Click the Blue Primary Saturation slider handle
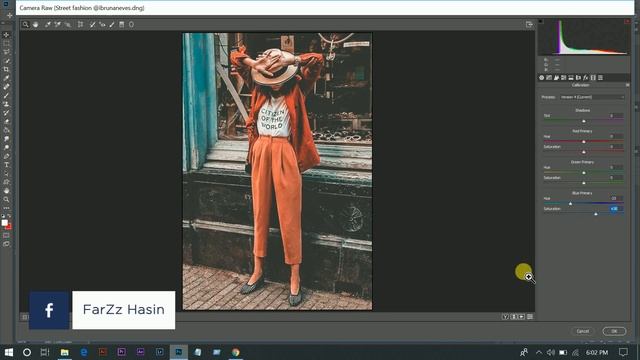 tap(596, 213)
